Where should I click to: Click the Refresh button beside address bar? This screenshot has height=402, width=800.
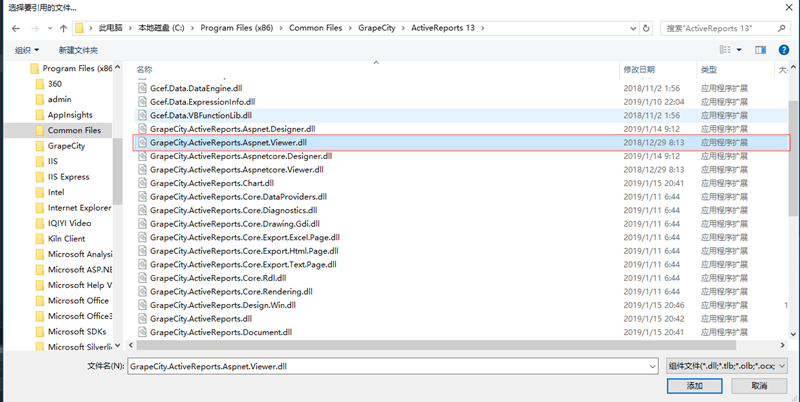[x=647, y=28]
